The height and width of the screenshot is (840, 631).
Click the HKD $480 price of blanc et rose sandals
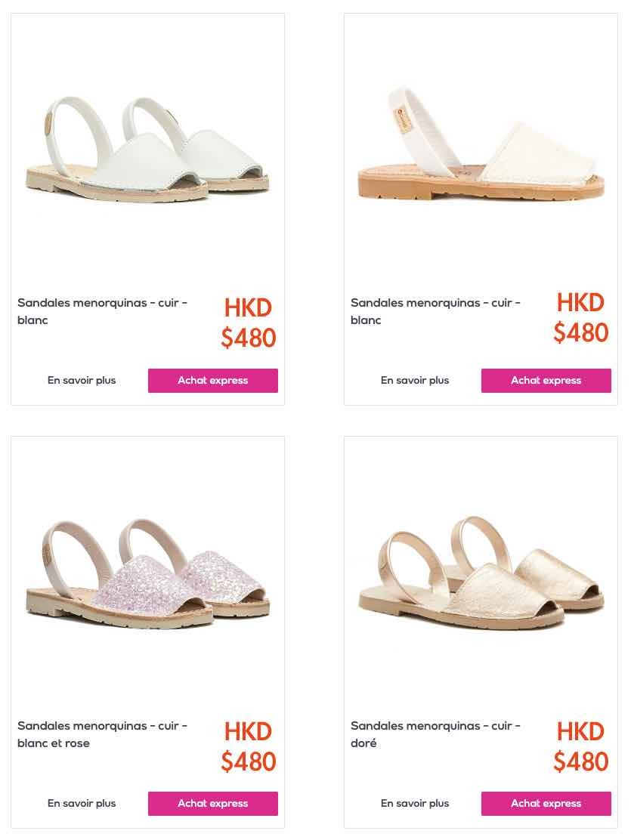coord(248,747)
